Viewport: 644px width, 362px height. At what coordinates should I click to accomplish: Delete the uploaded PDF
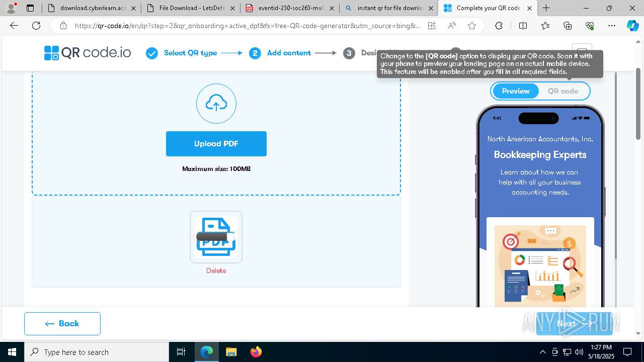click(216, 270)
